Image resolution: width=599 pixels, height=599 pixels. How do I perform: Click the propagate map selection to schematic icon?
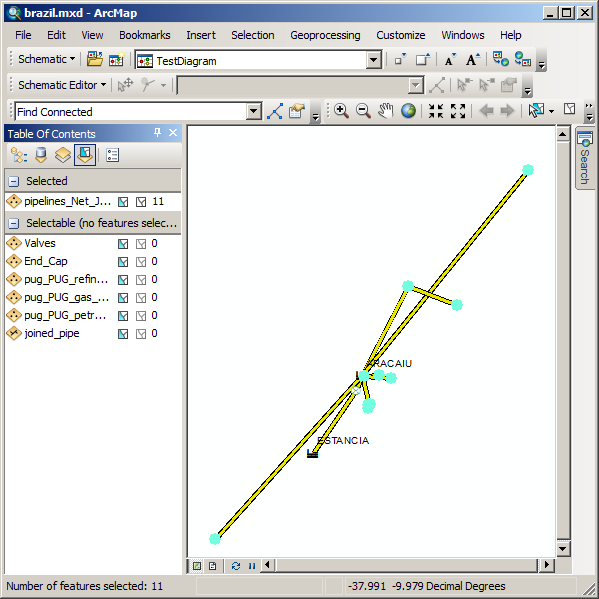click(522, 59)
